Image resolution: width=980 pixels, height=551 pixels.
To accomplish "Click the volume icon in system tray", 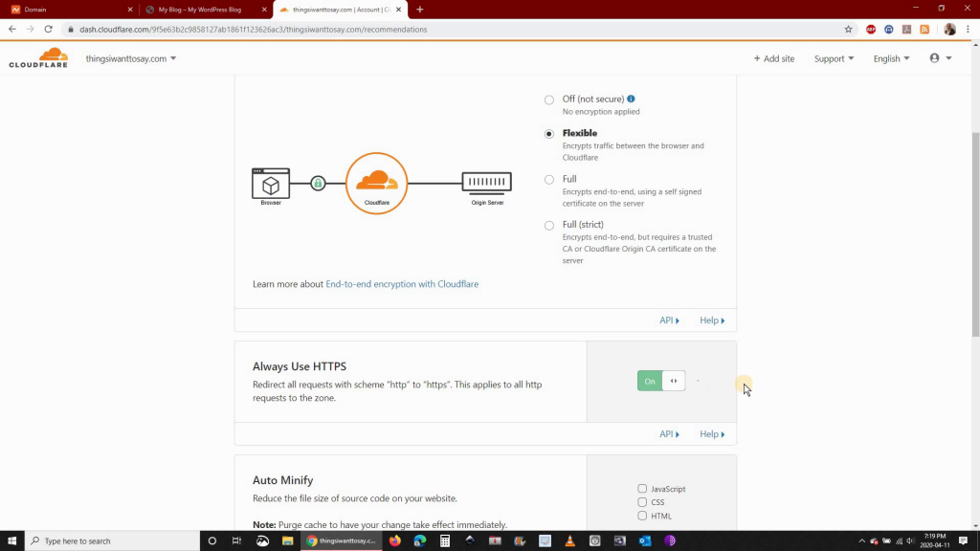I will point(911,541).
